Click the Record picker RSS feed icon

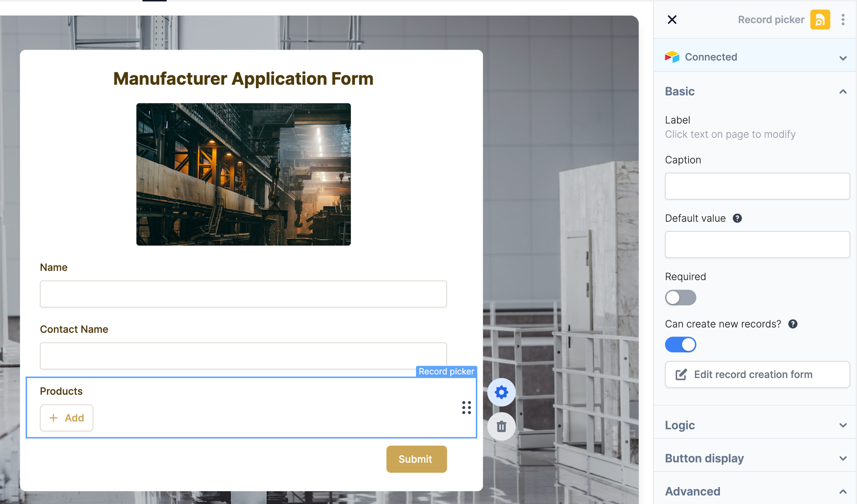(820, 19)
